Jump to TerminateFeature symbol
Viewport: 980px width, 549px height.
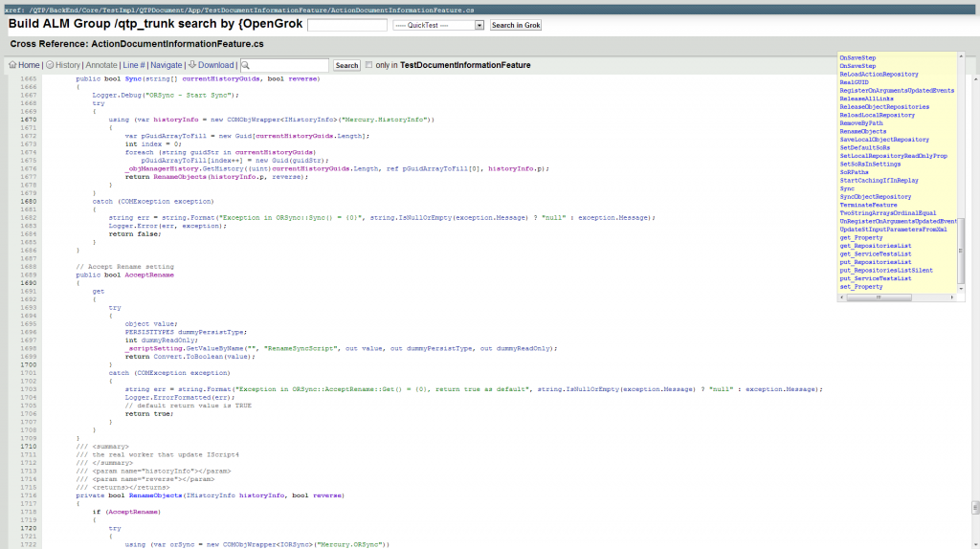tap(868, 205)
